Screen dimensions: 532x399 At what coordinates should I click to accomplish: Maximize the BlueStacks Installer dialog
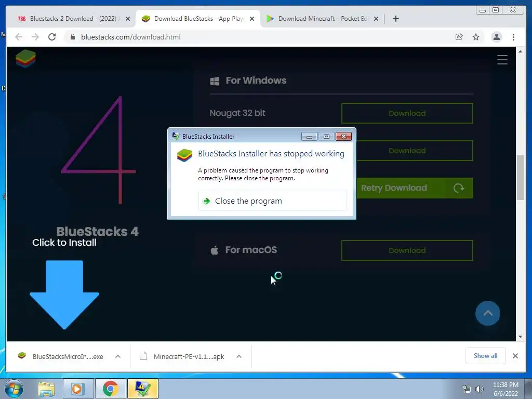pos(326,137)
